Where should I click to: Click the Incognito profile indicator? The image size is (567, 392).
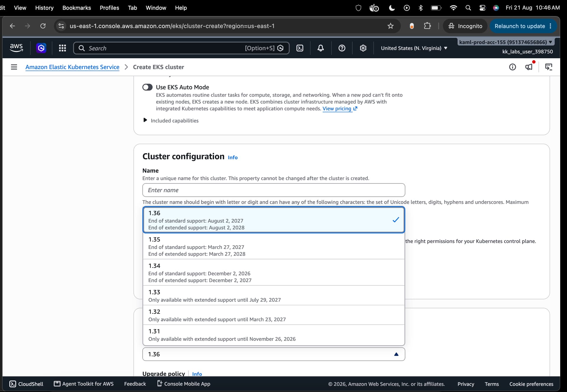click(x=465, y=26)
